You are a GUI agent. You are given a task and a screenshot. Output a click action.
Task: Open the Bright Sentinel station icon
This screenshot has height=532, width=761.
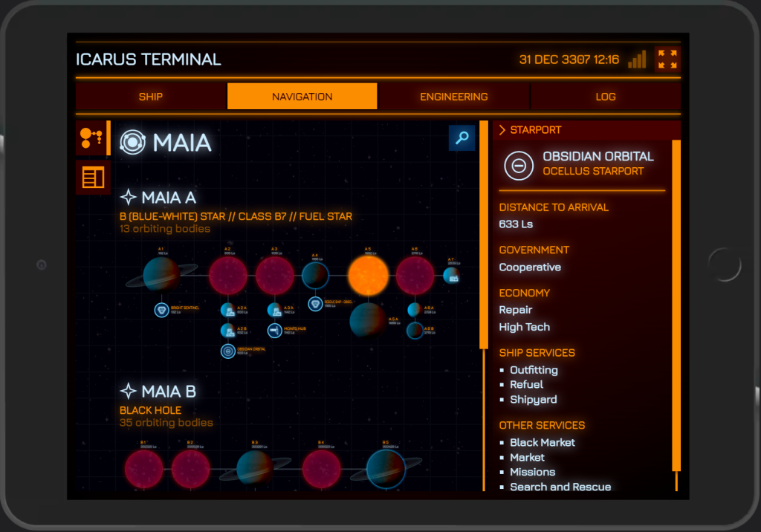pyautogui.click(x=161, y=310)
